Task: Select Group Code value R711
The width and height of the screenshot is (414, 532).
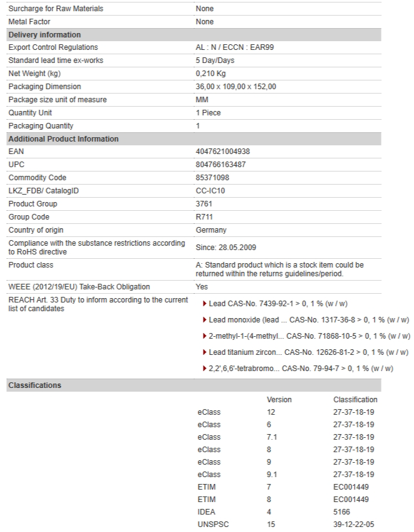Action: 204,217
